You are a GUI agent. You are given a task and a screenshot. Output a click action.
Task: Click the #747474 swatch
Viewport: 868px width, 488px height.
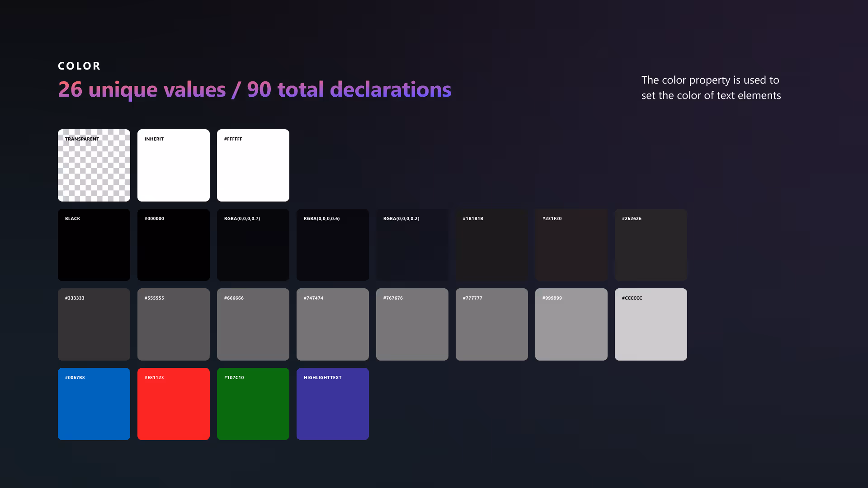click(332, 324)
